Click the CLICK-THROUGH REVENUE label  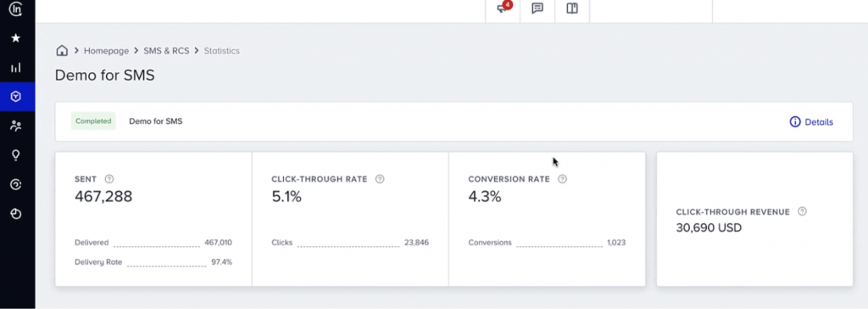coord(733,212)
